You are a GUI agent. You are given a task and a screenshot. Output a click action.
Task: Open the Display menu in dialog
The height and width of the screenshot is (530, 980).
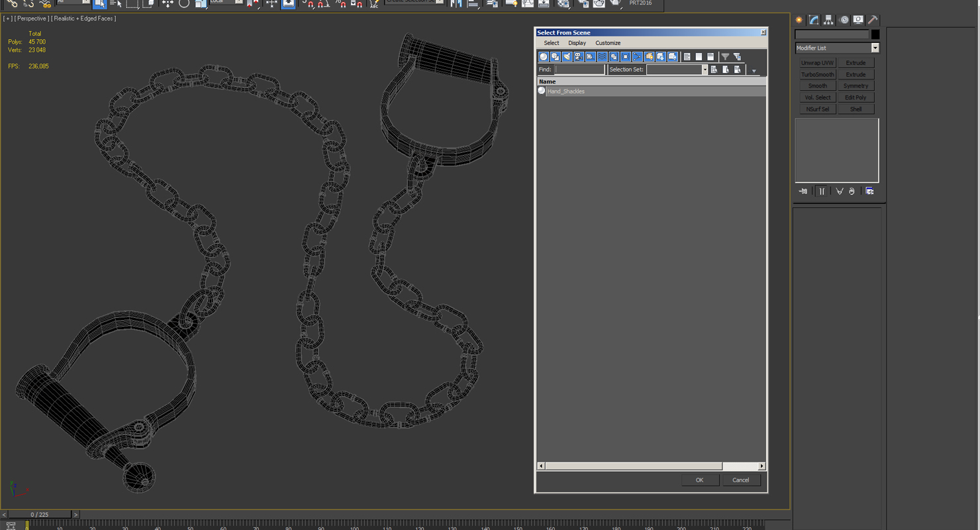577,43
